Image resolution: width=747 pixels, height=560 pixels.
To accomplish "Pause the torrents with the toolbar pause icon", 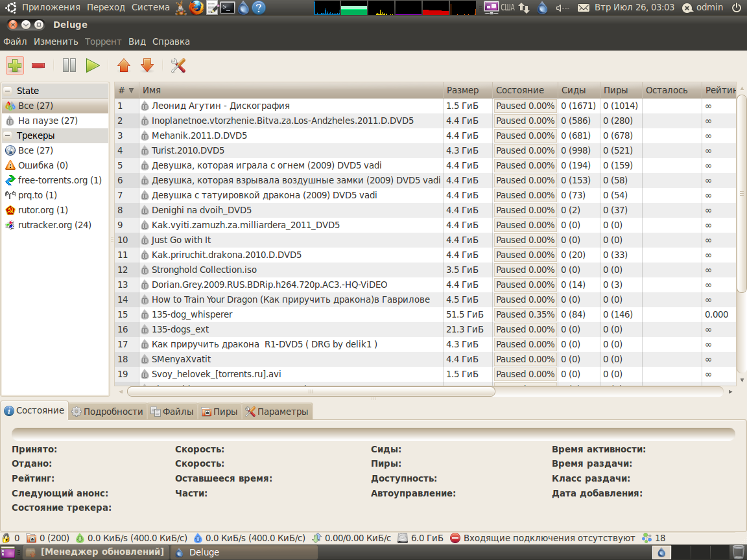I will click(x=69, y=65).
